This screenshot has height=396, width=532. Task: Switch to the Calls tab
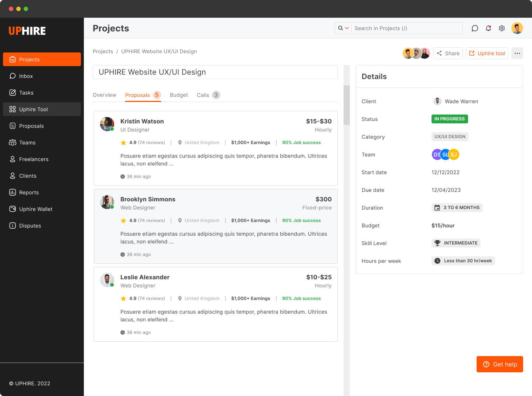pyautogui.click(x=208, y=95)
